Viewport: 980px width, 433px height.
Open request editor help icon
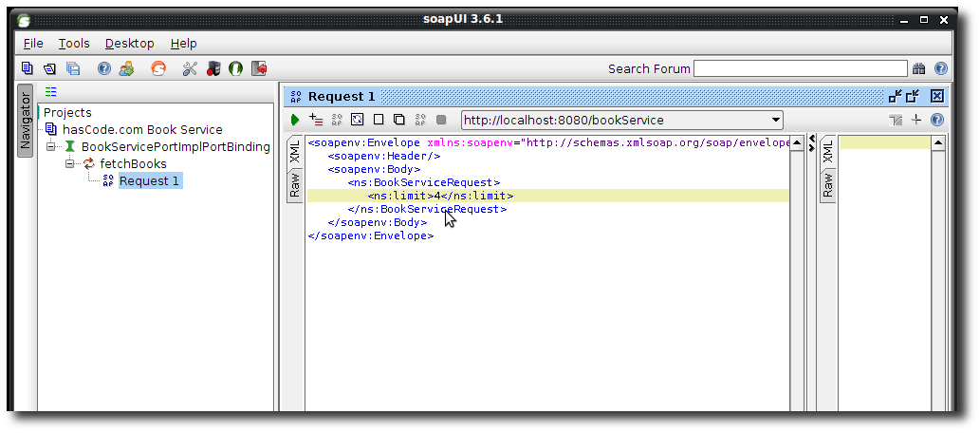coord(937,120)
